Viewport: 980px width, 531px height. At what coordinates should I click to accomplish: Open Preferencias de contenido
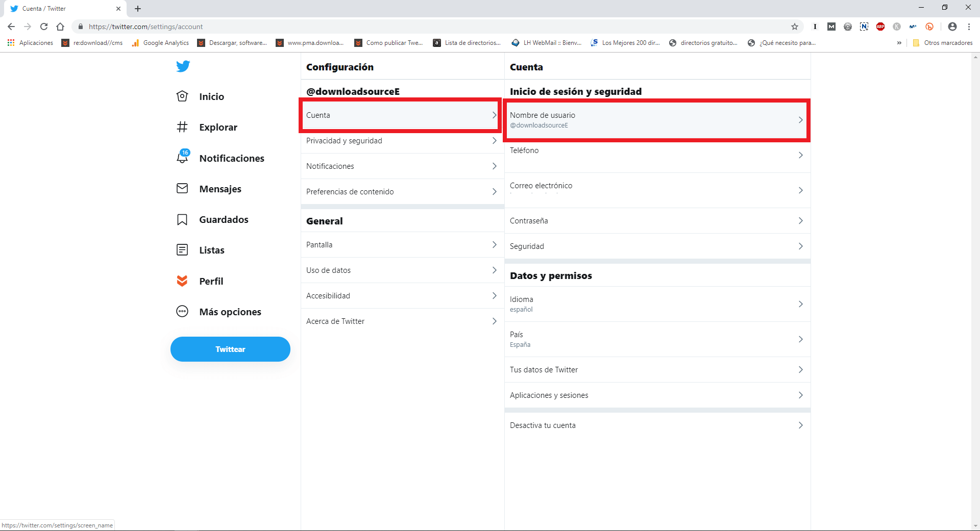403,192
